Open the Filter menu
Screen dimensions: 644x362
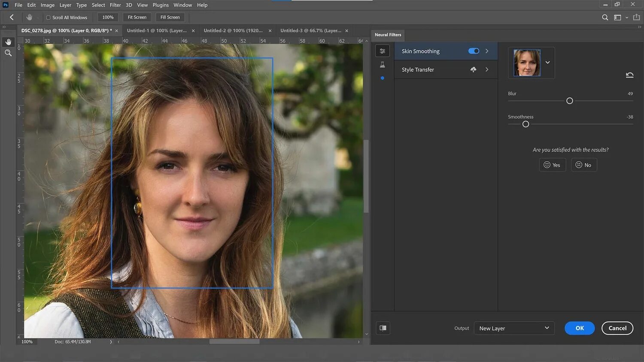tap(115, 5)
